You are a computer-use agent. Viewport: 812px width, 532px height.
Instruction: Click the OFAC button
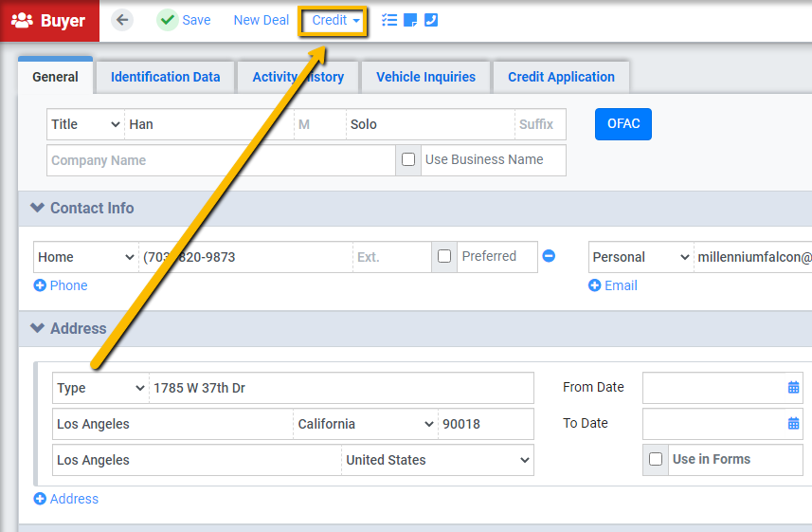point(623,124)
